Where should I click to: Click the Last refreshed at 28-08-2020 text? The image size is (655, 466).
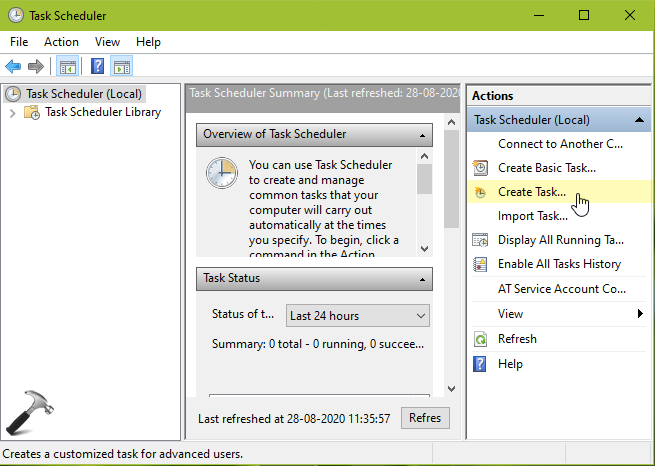[294, 418]
